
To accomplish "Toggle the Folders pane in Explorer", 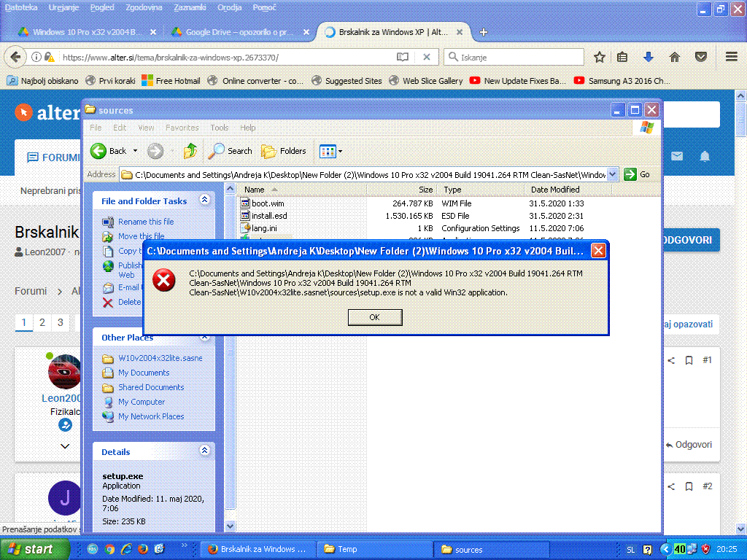I will (x=284, y=151).
